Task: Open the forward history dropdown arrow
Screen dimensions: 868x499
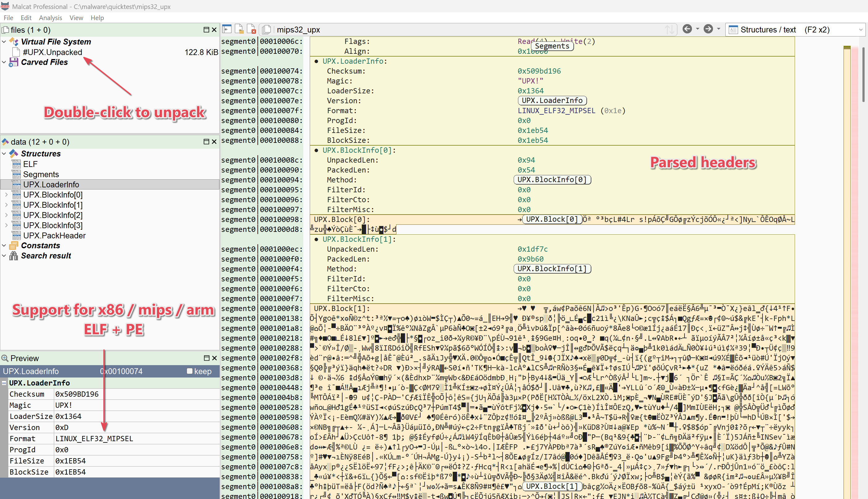Action: [719, 29]
